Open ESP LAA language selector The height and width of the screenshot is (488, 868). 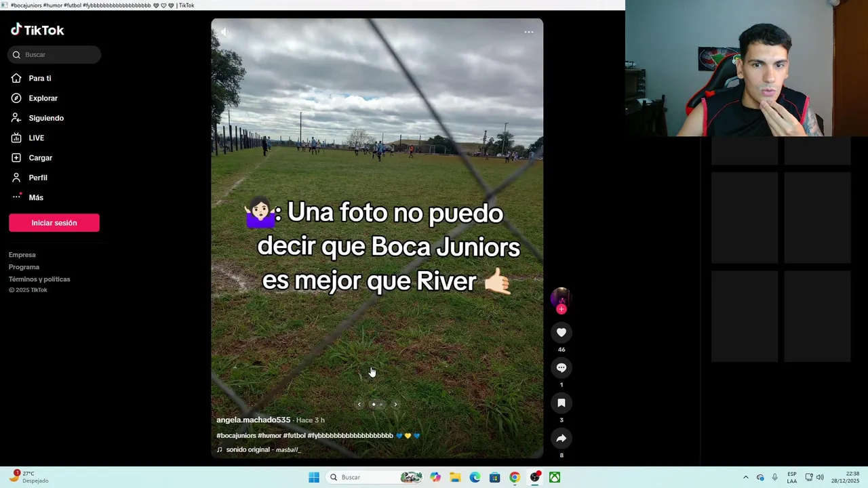792,477
